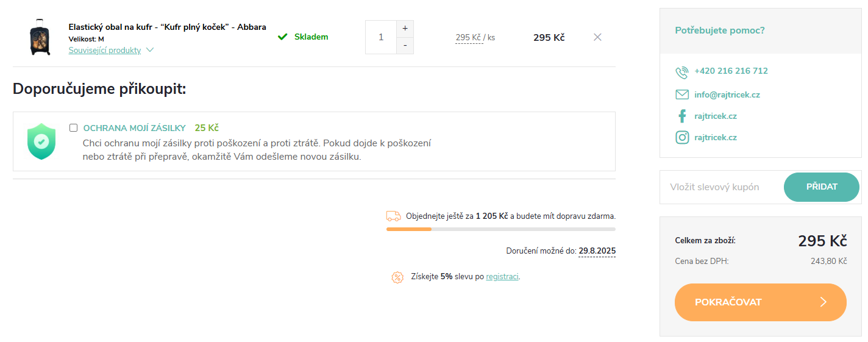Click the orange delivery truck icon
Screen dimensions: 868x342
click(x=393, y=216)
